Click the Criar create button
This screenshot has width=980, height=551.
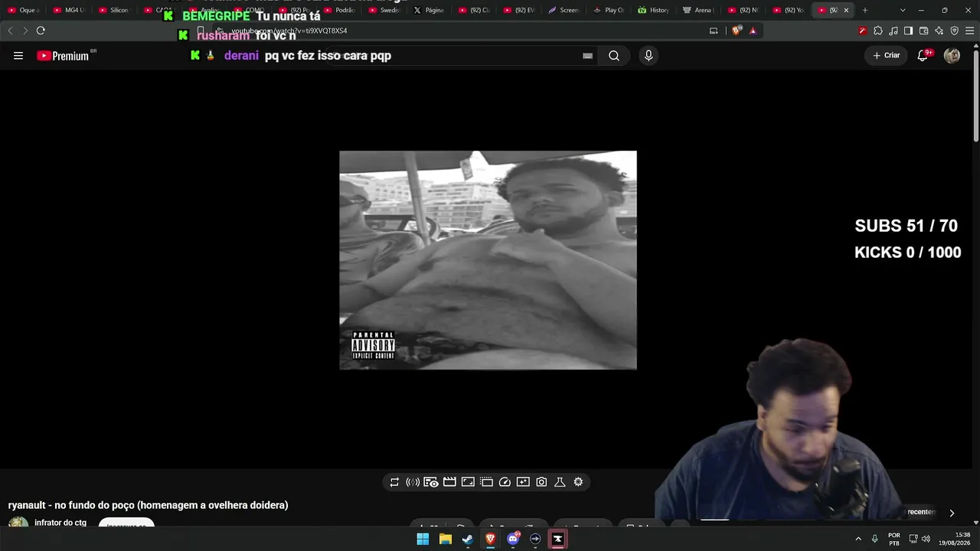tap(887, 56)
